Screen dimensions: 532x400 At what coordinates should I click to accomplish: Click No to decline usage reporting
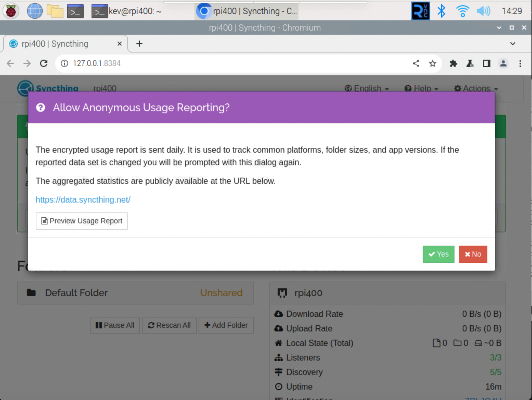coord(473,254)
